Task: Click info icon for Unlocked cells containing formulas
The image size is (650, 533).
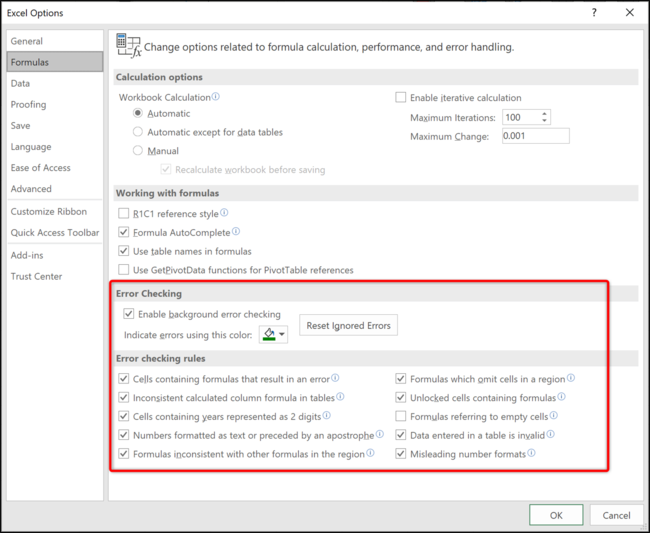Action: (x=561, y=397)
